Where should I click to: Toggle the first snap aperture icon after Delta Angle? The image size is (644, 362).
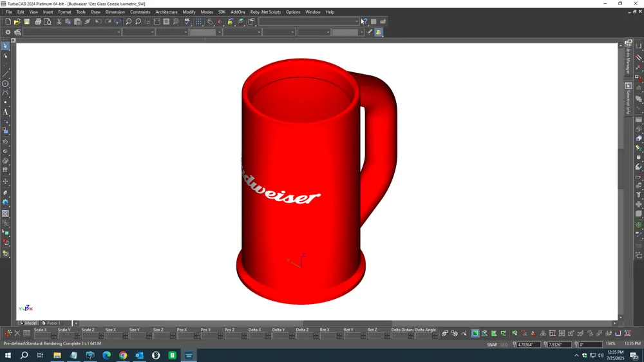[445, 333]
